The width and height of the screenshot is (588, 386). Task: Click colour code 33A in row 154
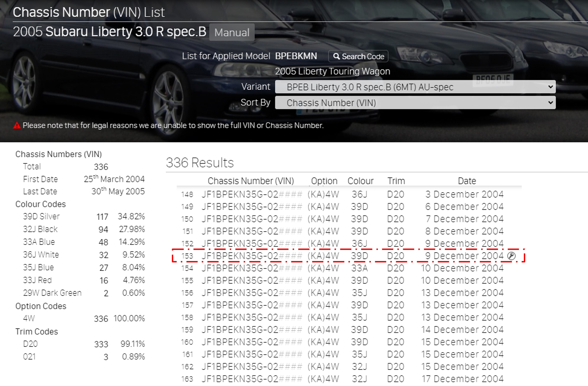pyautogui.click(x=359, y=268)
